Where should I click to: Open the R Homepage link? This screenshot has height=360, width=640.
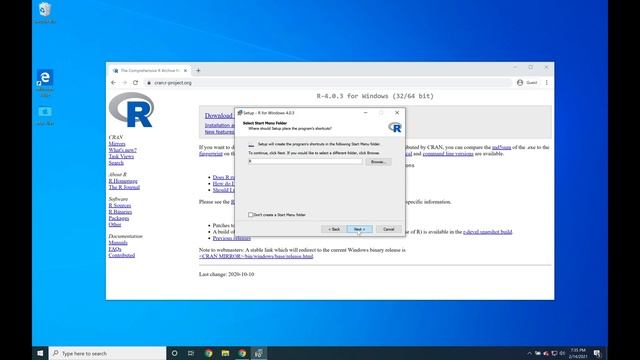123,181
